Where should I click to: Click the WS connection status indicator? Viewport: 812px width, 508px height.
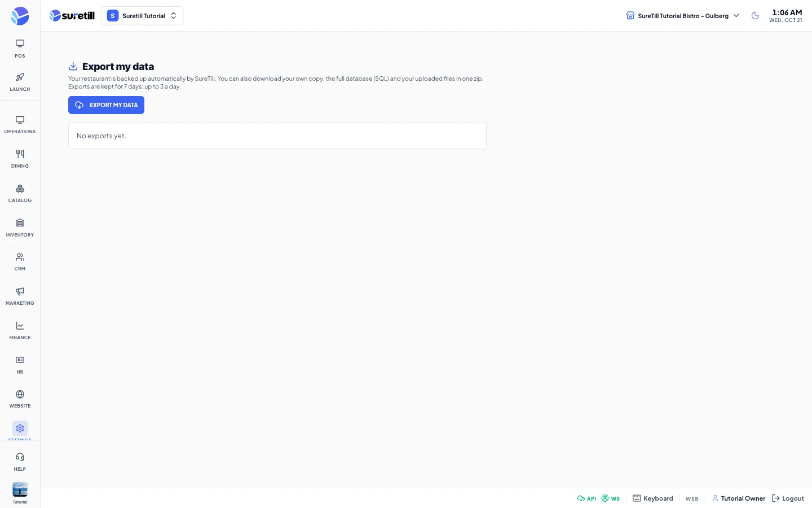[611, 498]
